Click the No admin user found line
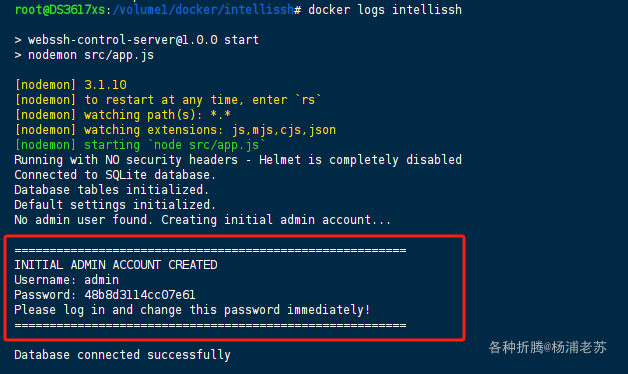The width and height of the screenshot is (628, 374). tap(202, 220)
